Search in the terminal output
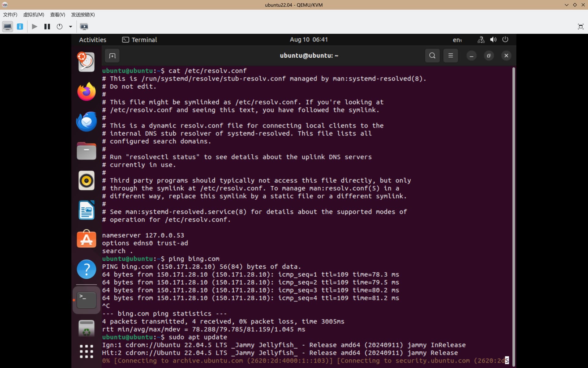 pos(432,56)
